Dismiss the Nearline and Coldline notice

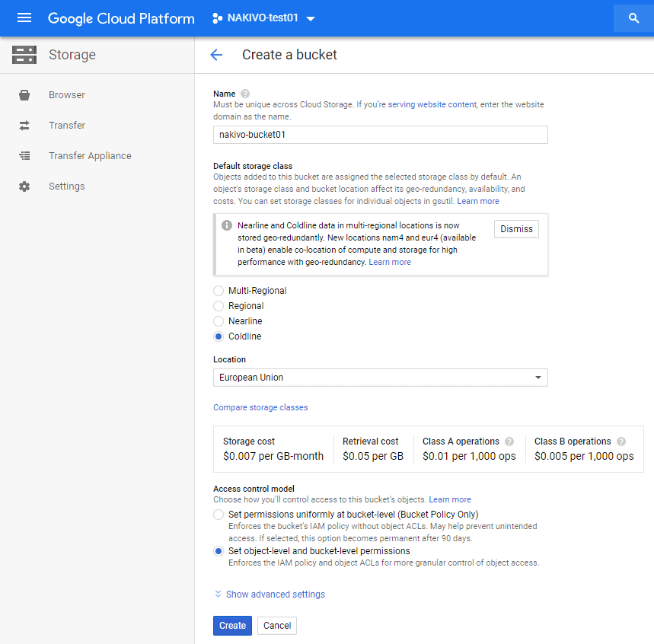point(516,229)
